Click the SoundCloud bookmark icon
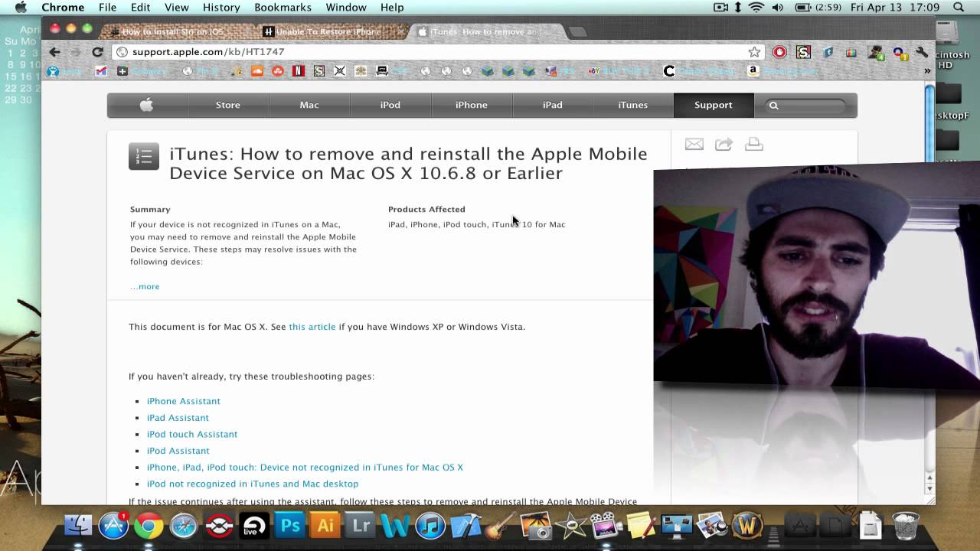 point(257,71)
